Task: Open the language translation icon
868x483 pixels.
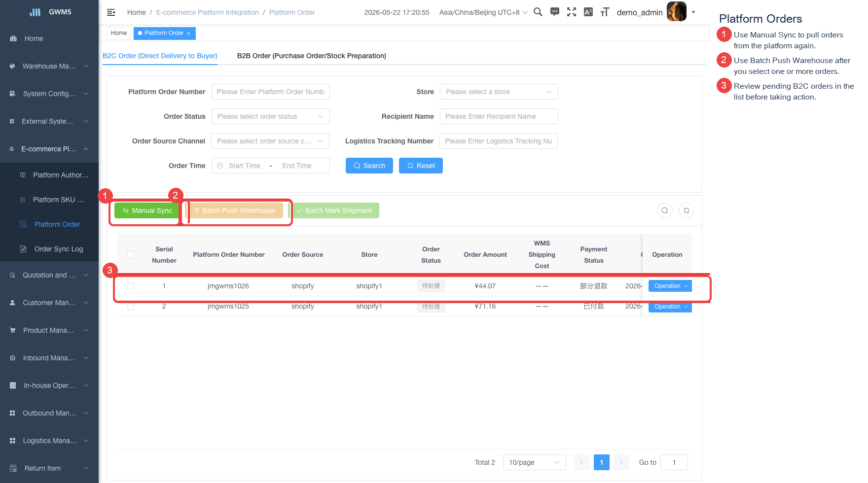Action: pos(588,12)
